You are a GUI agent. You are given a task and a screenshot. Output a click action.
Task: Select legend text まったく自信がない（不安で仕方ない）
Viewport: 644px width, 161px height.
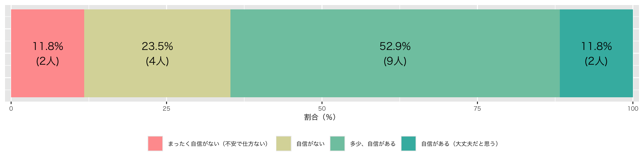[218, 144]
